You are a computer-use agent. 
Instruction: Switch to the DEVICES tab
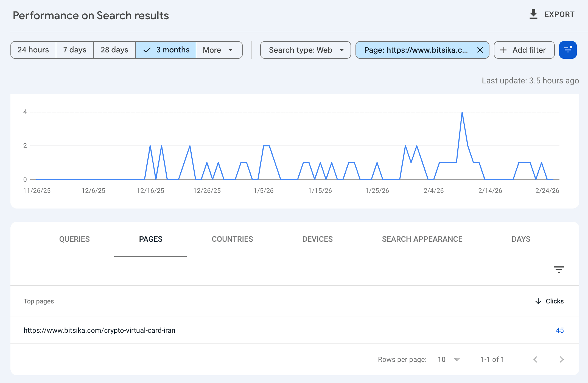[317, 239]
